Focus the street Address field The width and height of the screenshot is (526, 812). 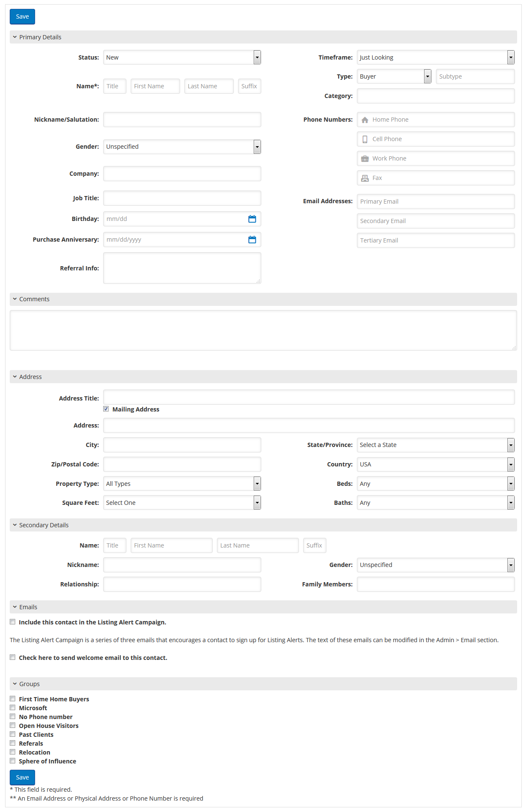pos(309,425)
